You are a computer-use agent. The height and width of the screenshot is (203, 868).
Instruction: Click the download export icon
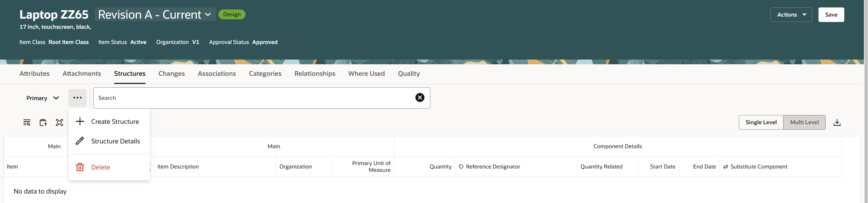coord(837,122)
